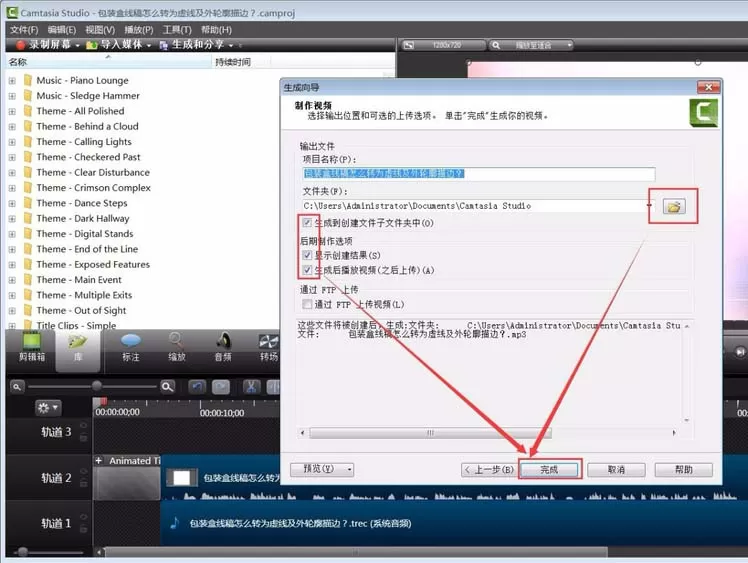Open the 生成和分享 dropdown arrow
This screenshot has width=748, height=563.
(x=231, y=46)
